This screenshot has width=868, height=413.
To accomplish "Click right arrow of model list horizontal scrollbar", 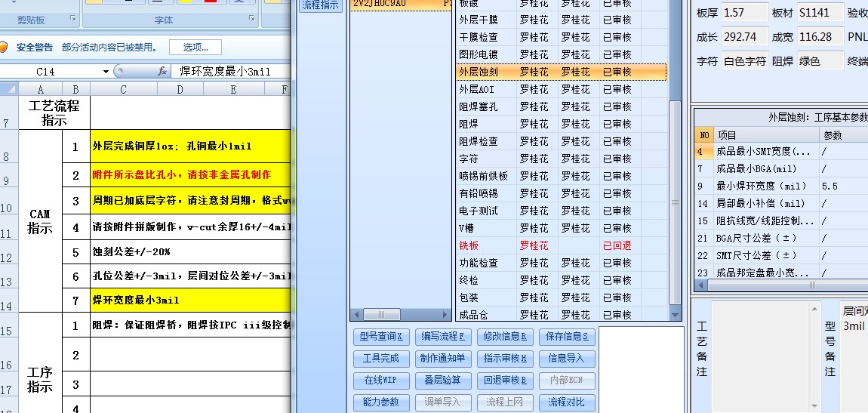I will [x=445, y=314].
